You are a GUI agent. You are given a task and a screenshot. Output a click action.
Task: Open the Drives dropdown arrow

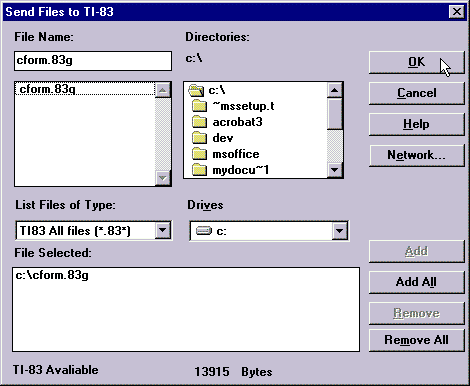coord(340,230)
